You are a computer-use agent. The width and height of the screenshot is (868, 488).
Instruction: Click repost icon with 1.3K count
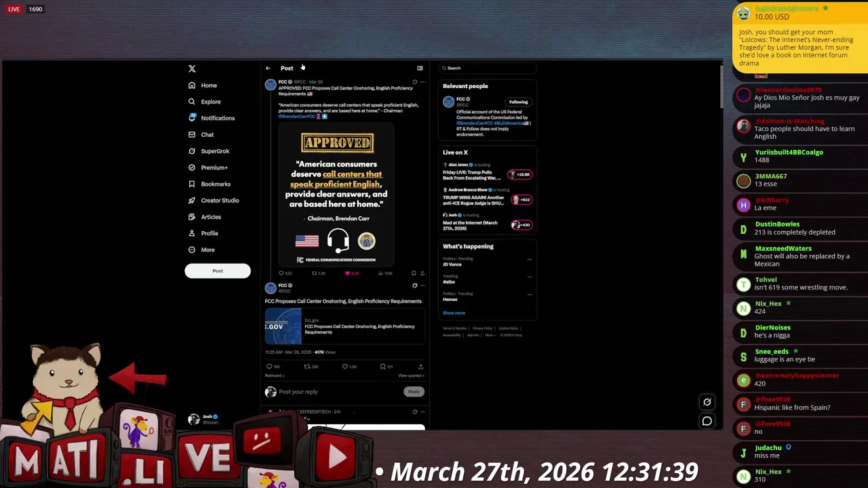click(318, 273)
